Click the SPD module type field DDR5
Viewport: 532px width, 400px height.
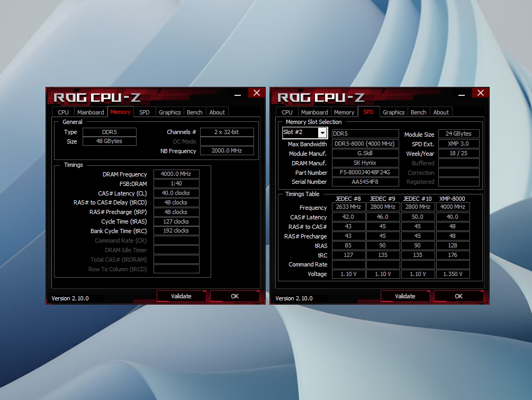pos(365,134)
